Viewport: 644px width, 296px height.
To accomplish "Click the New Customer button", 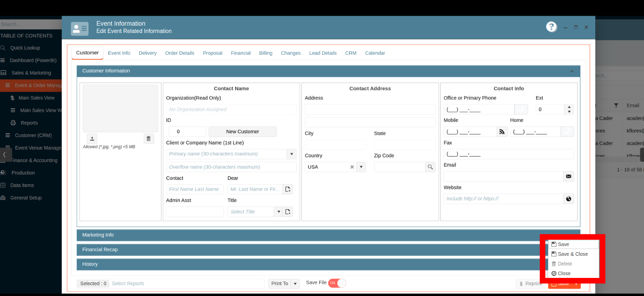I will tap(242, 132).
